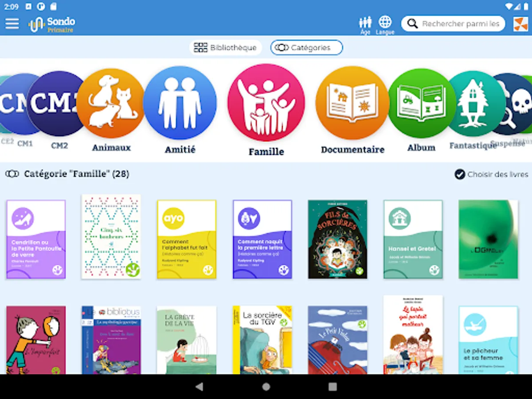Open the hamburger navigation menu

point(12,23)
